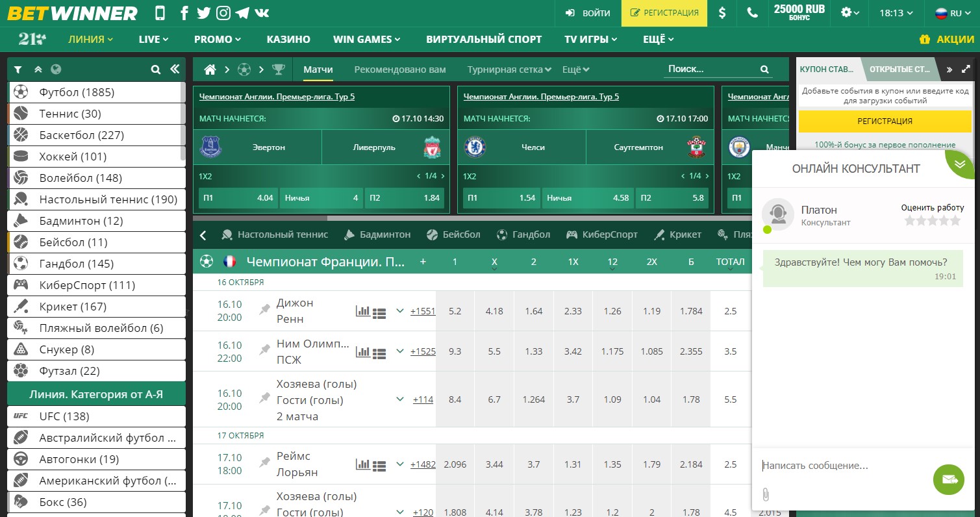
Task: Open the LIVE menu
Action: coord(153,39)
